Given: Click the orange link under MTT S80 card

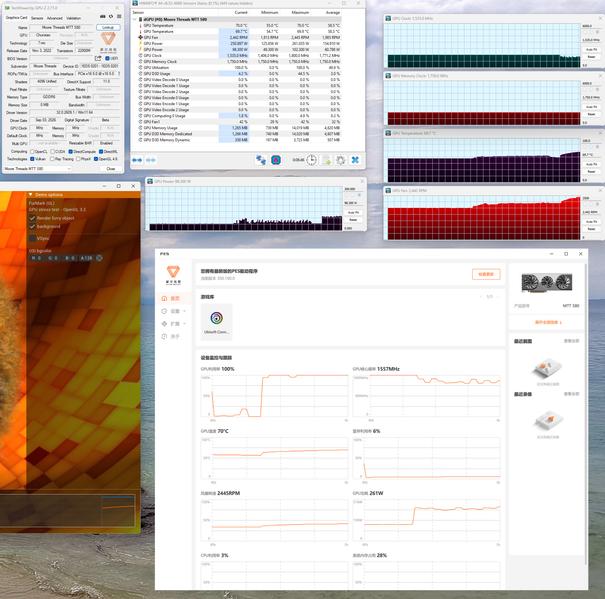Looking at the screenshot, I should tap(548, 322).
